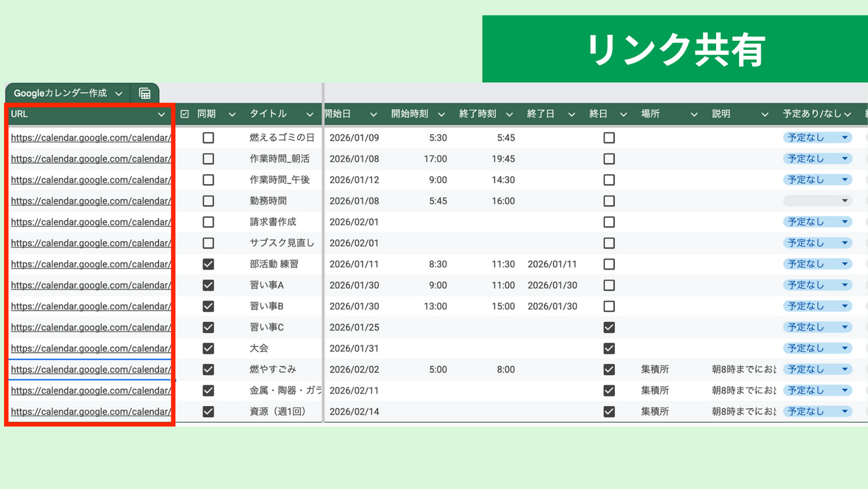Open the 予定あり/なし column dropdown
Viewport: 868px width, 489px height.
tap(848, 115)
